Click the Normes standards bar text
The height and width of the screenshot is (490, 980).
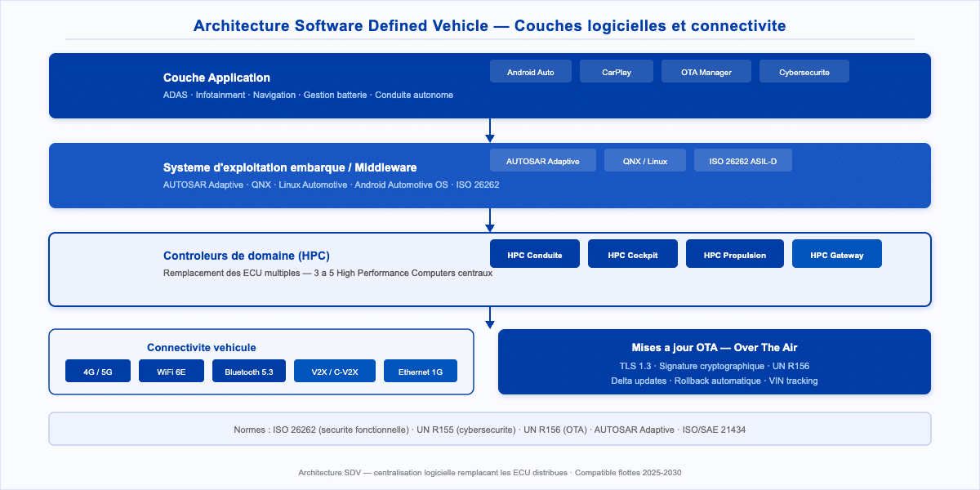coord(490,430)
